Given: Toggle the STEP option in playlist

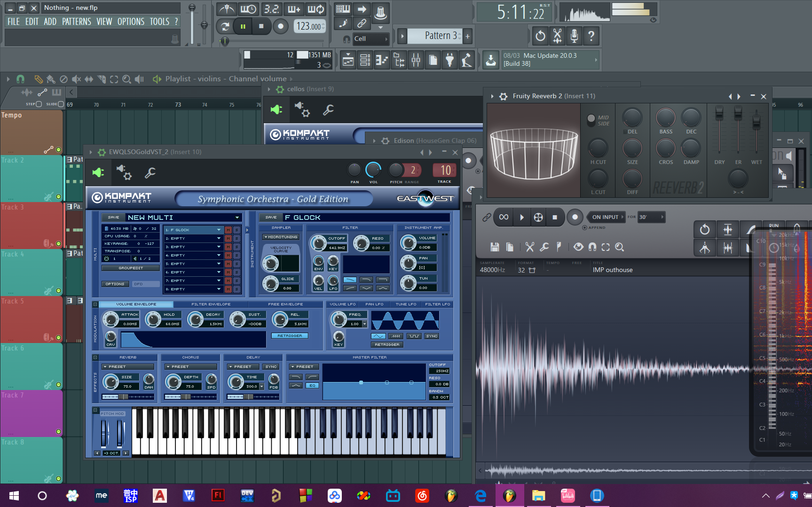Looking at the screenshot, I should 39,104.
